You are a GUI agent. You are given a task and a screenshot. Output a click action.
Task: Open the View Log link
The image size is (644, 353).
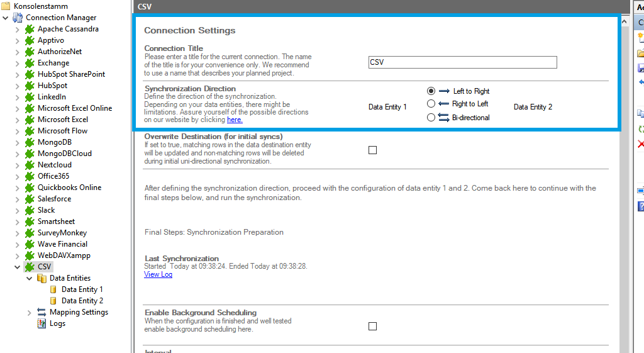[158, 274]
